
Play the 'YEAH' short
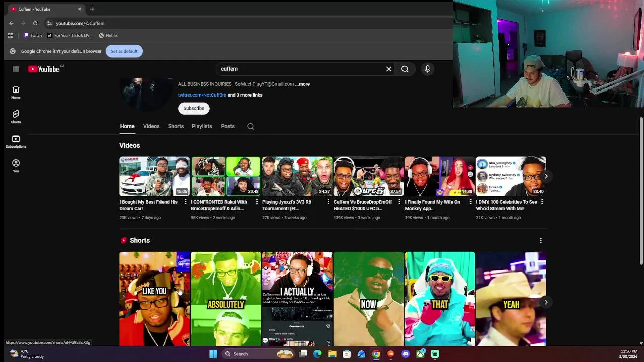(511, 299)
